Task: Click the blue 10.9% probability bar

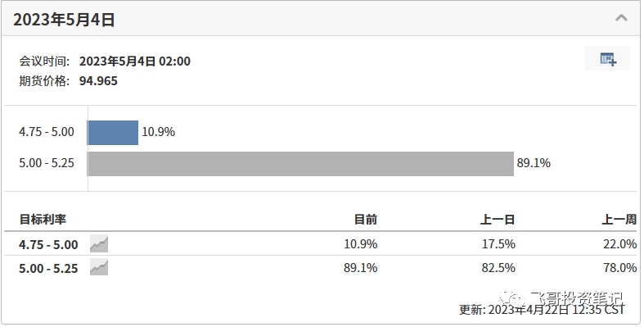Action: click(113, 133)
